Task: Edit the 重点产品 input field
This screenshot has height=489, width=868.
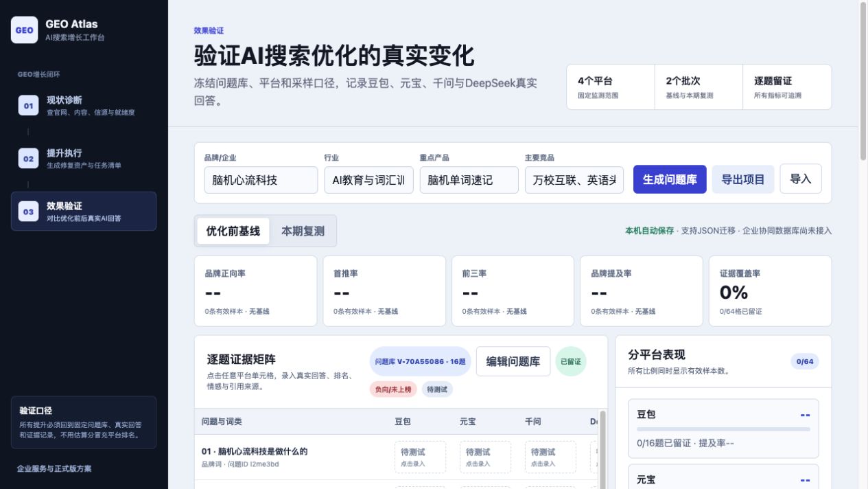Action: pyautogui.click(x=469, y=180)
